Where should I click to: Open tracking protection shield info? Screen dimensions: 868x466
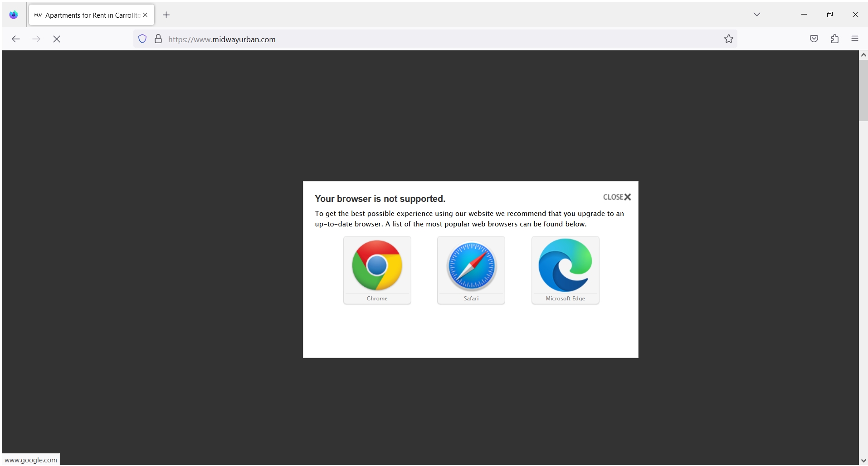pyautogui.click(x=142, y=39)
